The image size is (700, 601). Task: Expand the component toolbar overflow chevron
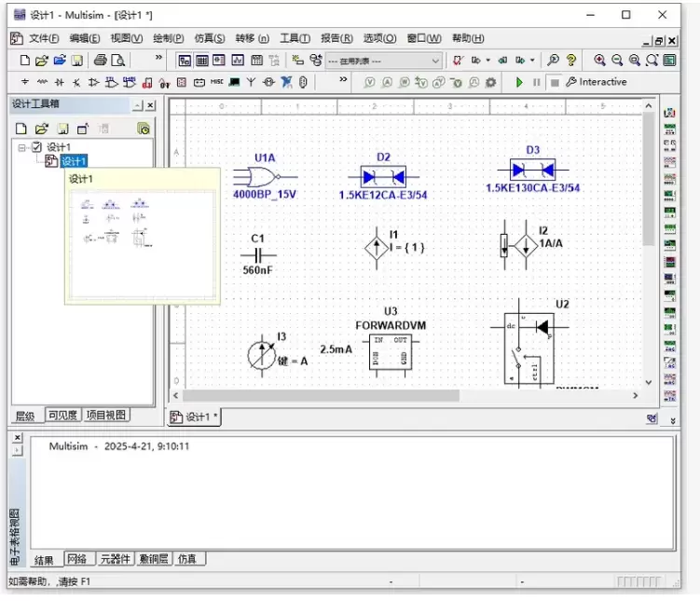tap(343, 79)
